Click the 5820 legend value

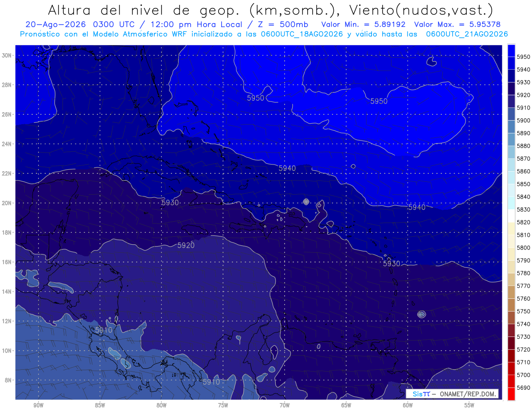[x=523, y=222]
